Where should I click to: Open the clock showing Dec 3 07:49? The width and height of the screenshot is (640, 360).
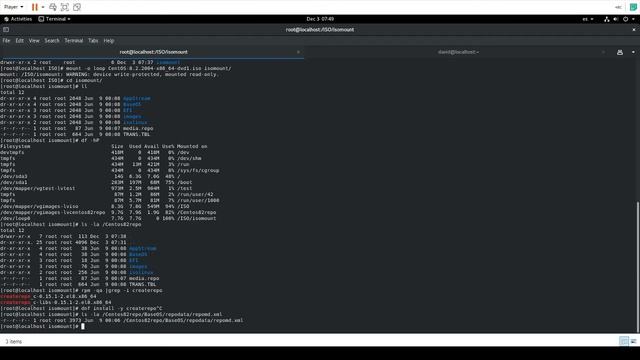click(x=320, y=19)
